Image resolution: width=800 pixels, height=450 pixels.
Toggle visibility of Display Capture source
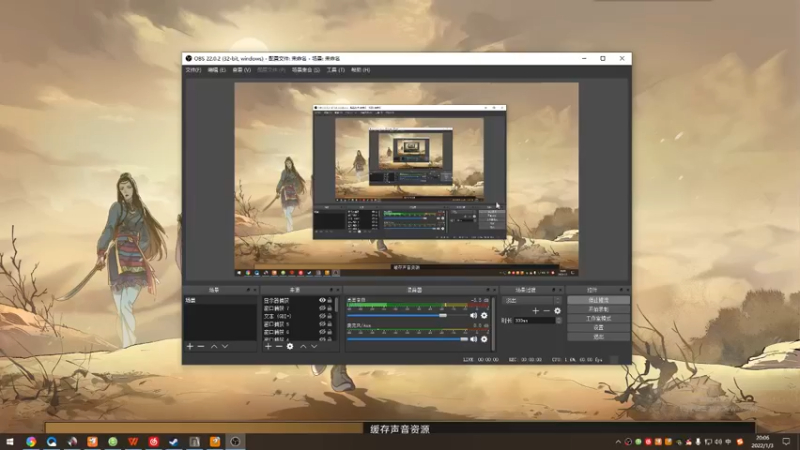[x=322, y=301]
